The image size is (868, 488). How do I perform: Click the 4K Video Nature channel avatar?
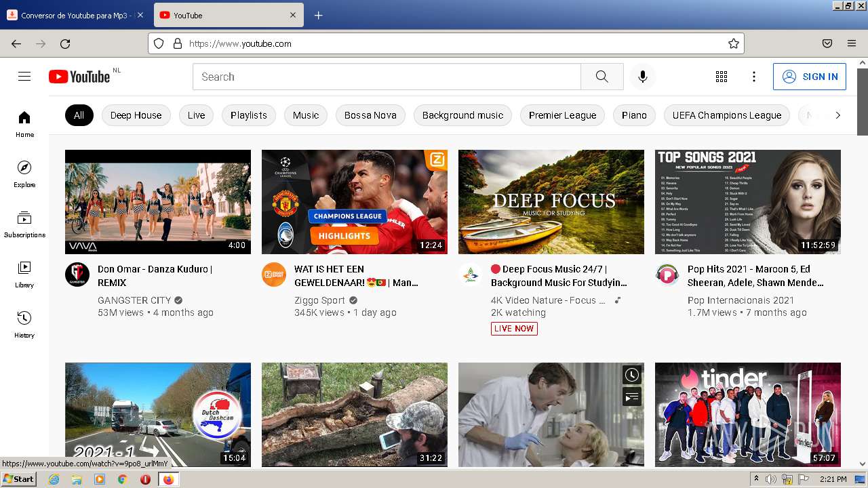coord(471,274)
